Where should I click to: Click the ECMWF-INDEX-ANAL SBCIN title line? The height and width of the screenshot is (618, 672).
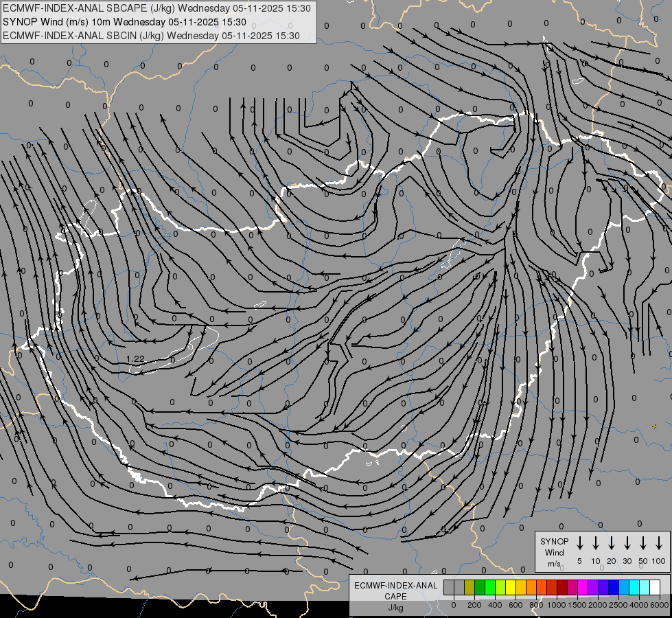[151, 36]
